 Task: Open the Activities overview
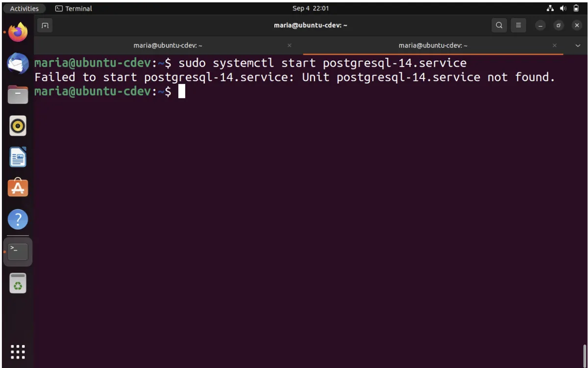(x=24, y=8)
